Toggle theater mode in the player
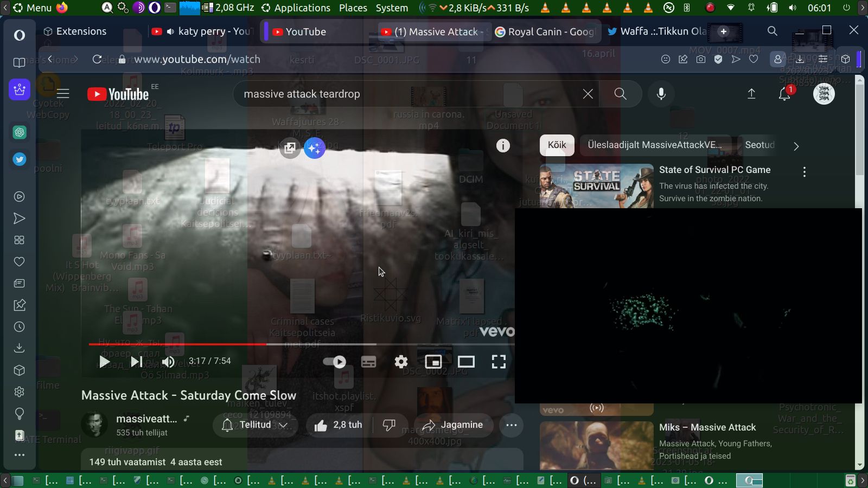 pos(466,362)
